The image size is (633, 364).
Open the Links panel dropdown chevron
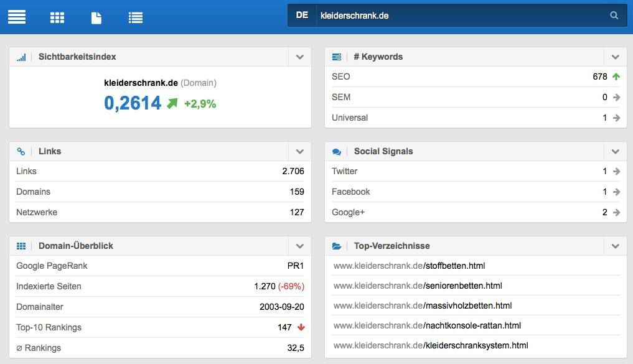[299, 151]
